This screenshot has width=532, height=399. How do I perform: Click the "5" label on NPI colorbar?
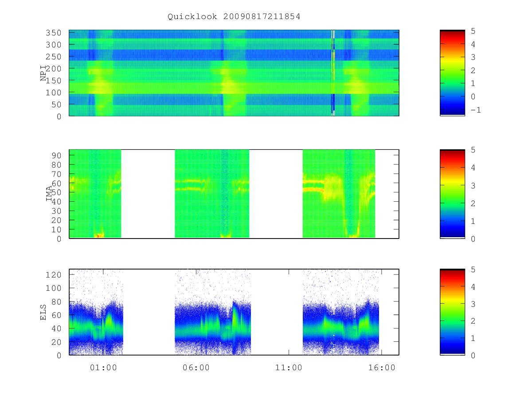473,31
